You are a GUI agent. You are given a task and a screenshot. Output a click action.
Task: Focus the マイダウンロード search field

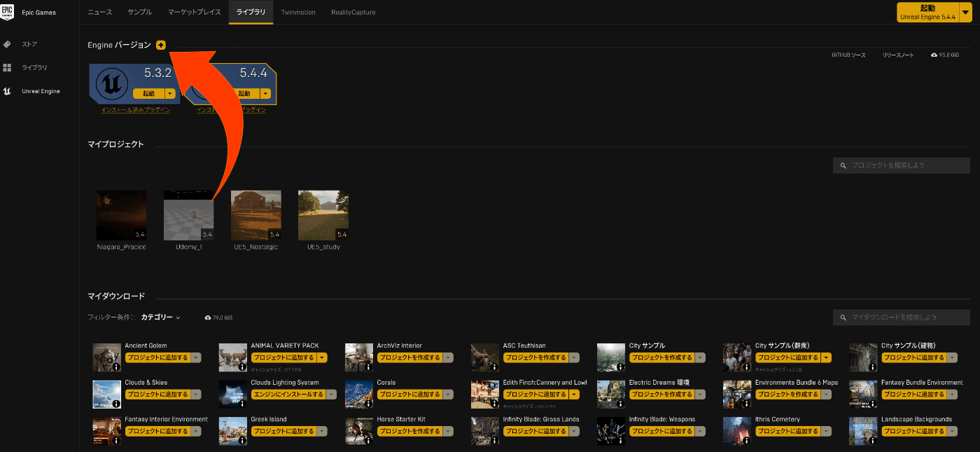click(902, 317)
